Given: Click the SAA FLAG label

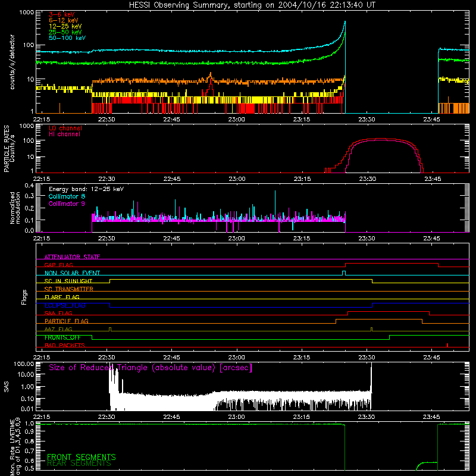Looking at the screenshot, I should point(58,313).
